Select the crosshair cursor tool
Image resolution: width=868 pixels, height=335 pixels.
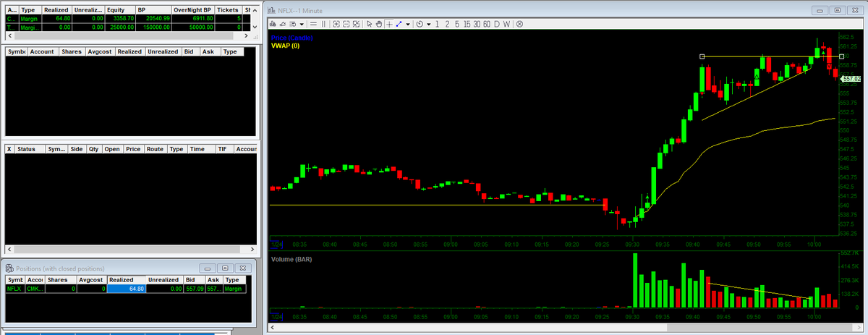tap(389, 24)
